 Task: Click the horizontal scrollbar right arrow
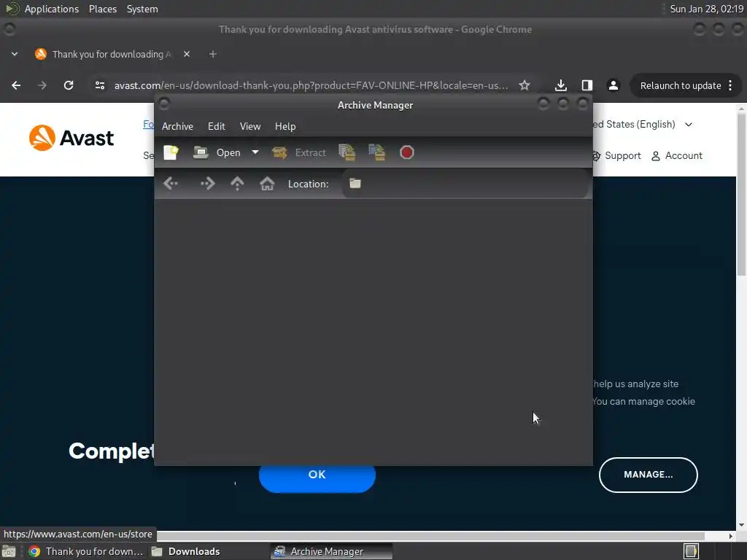pyautogui.click(x=731, y=536)
